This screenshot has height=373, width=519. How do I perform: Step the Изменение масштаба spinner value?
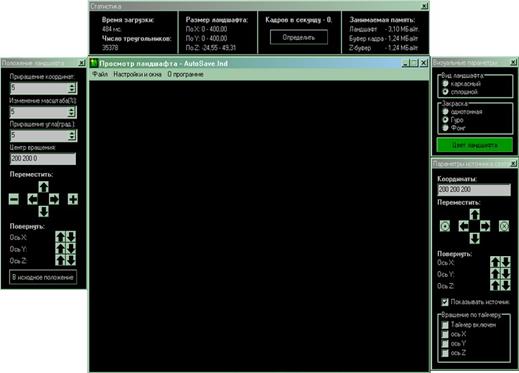pyautogui.click(x=72, y=112)
